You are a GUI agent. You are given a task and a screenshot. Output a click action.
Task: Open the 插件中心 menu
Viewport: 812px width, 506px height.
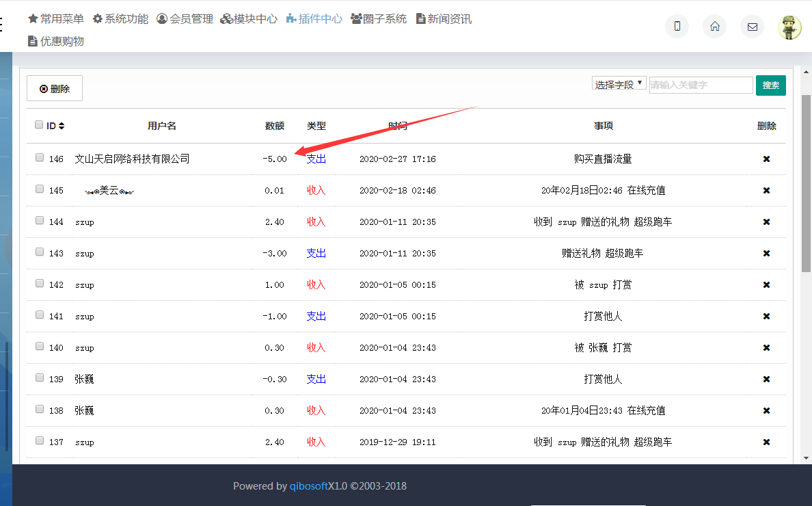314,19
